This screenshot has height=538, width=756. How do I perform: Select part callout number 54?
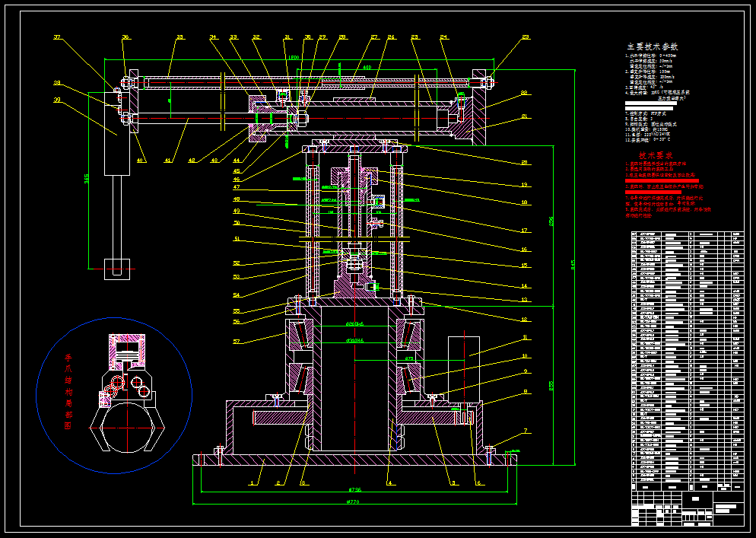(x=237, y=294)
